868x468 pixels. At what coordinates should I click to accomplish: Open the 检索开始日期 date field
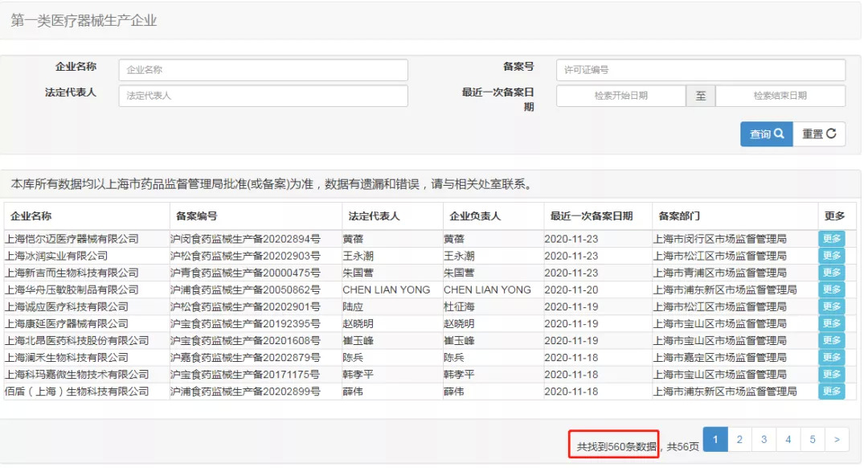620,96
